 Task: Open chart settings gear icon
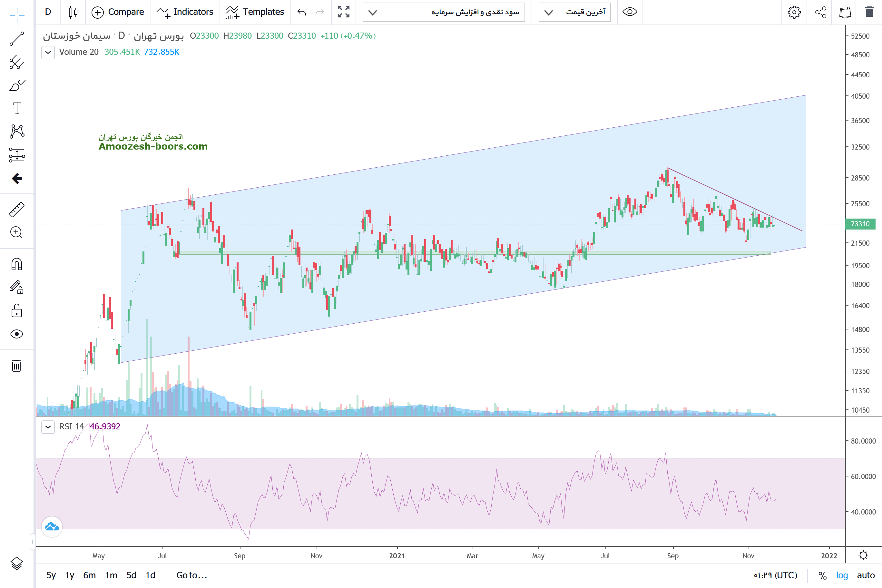(794, 12)
